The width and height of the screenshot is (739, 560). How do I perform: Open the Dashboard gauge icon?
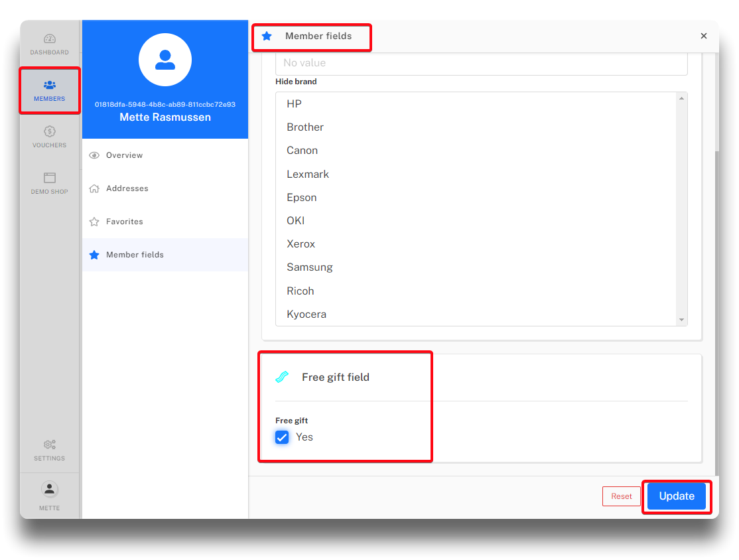point(50,39)
